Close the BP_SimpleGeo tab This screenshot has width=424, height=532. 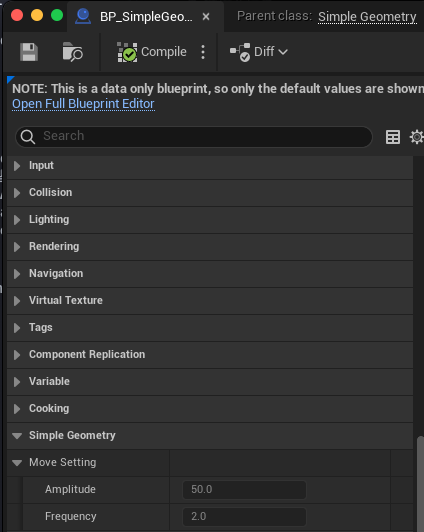click(206, 17)
